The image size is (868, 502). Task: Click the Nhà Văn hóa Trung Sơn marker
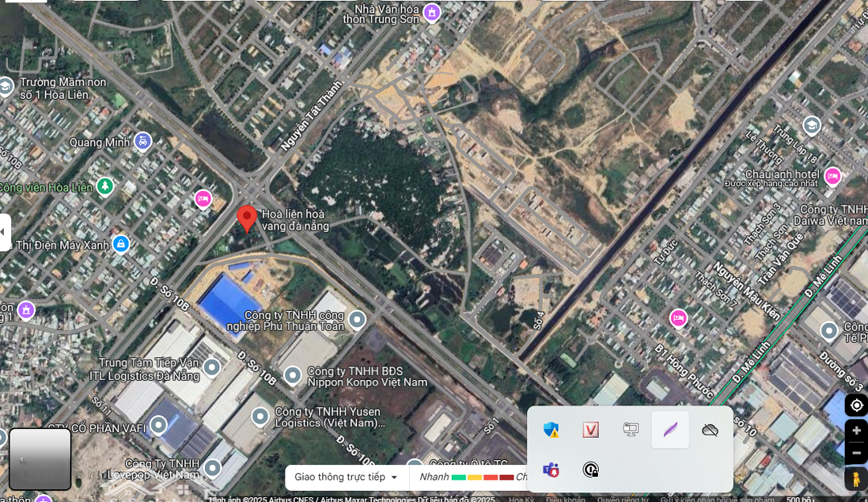coord(432,13)
